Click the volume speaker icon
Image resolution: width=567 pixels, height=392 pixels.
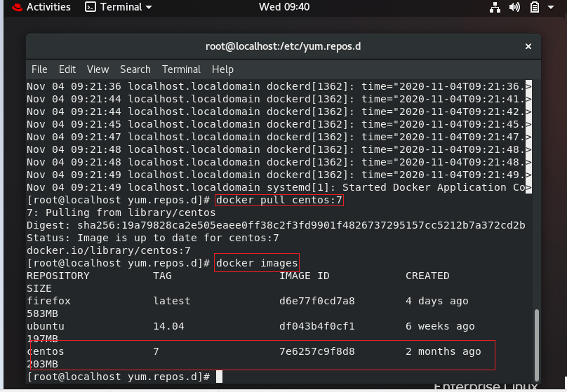pyautogui.click(x=514, y=7)
